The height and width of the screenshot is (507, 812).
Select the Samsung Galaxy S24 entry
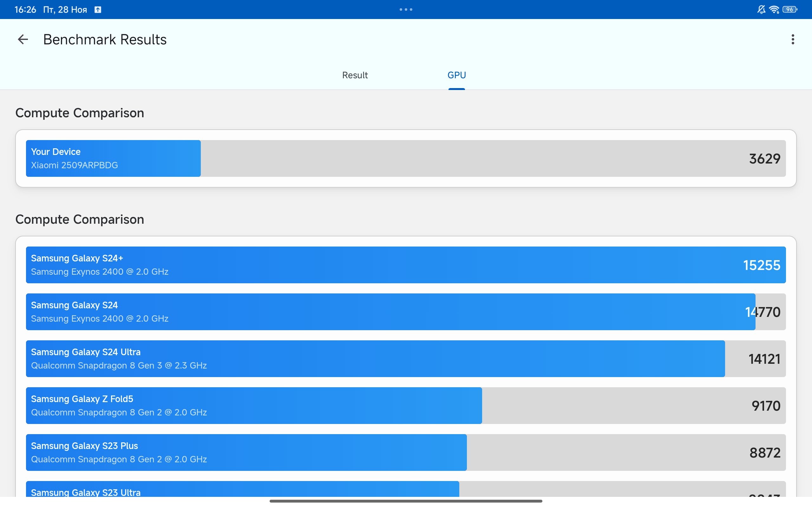pyautogui.click(x=406, y=312)
